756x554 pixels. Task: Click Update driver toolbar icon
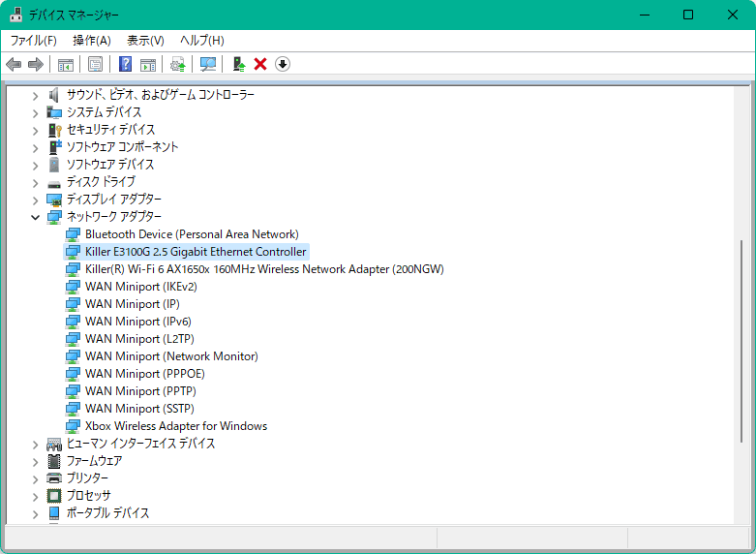238,64
